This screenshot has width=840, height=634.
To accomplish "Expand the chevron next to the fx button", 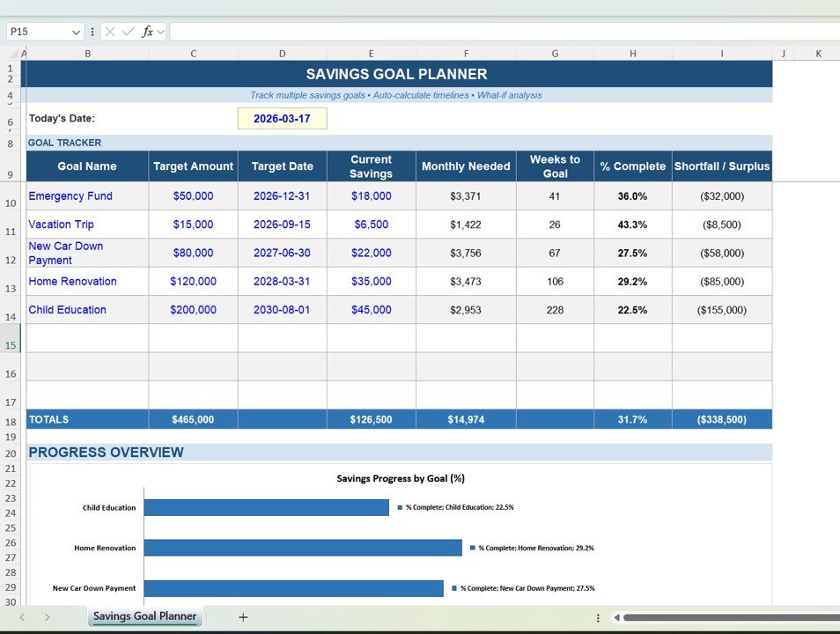I will tap(159, 31).
